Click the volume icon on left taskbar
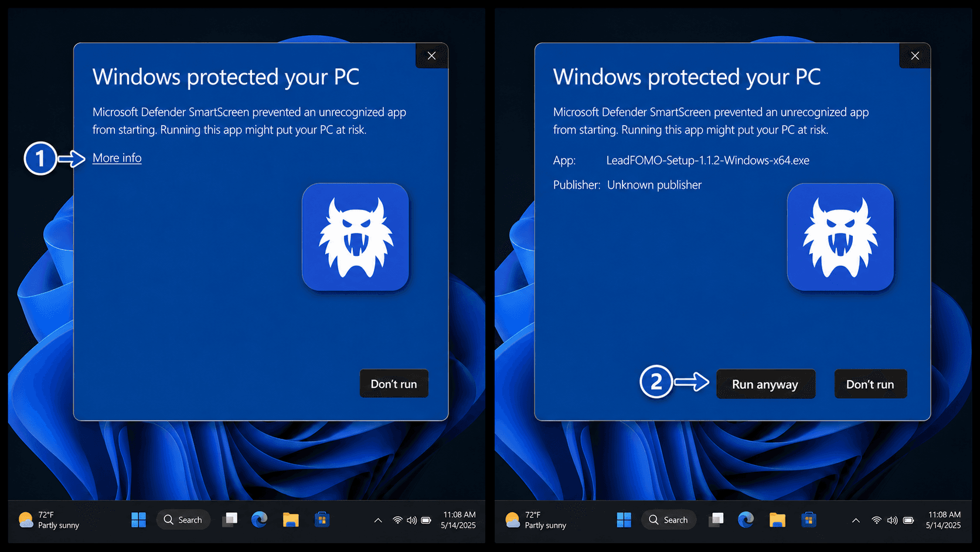980x552 pixels. 412,520
